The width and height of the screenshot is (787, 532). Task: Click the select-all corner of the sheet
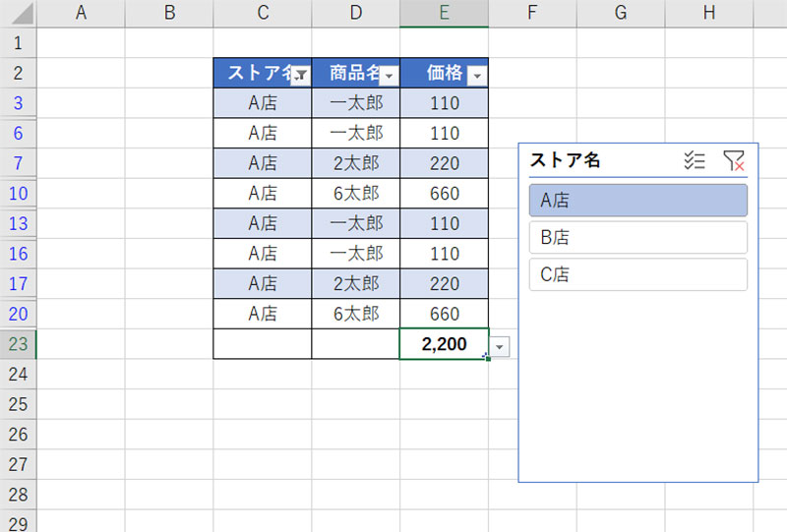[18, 13]
